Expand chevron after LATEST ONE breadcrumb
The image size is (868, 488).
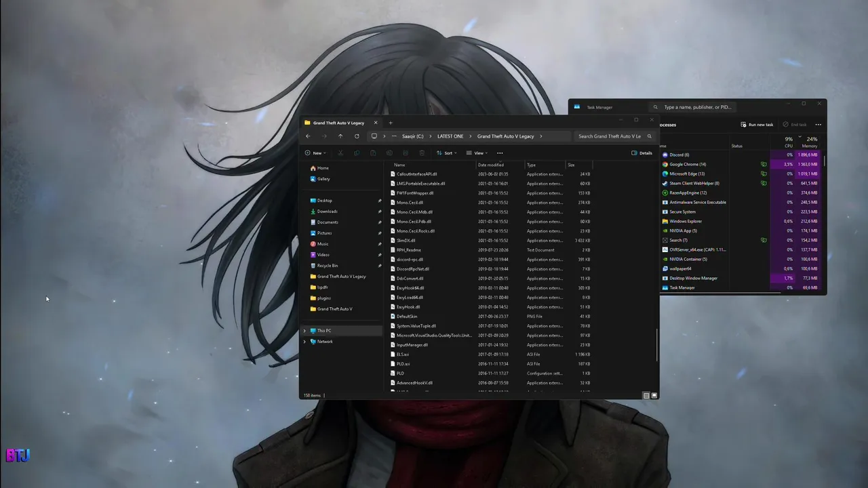(471, 136)
